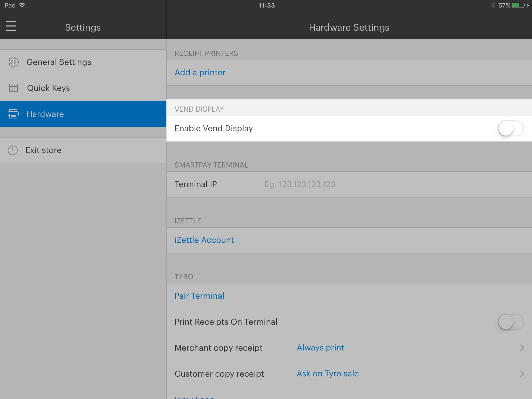Click the Hardware printer icon
The height and width of the screenshot is (399, 532).
(13, 114)
